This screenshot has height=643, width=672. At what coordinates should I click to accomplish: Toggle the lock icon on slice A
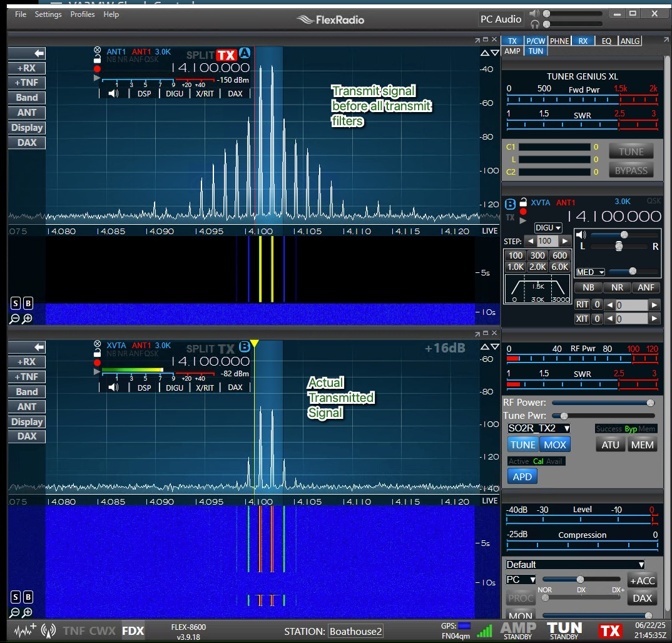click(x=97, y=59)
